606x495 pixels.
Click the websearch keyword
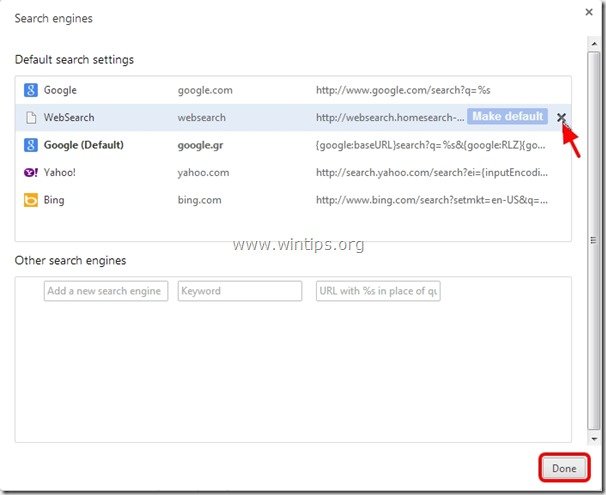click(202, 117)
